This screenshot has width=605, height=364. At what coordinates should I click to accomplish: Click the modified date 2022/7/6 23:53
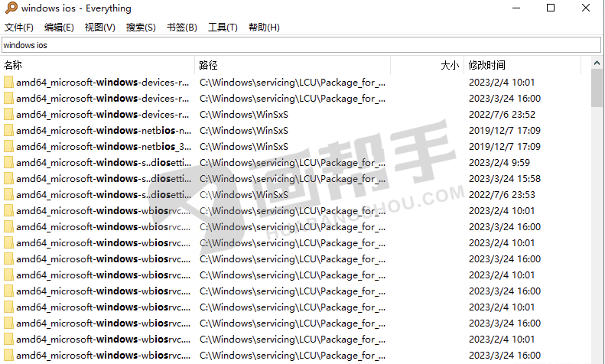[502, 195]
